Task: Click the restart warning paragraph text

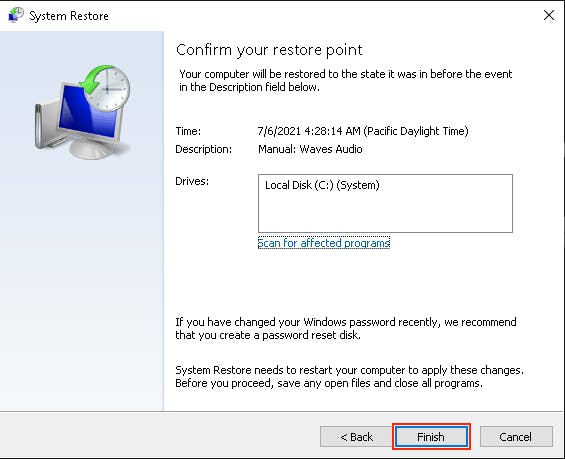Action: coord(350,376)
